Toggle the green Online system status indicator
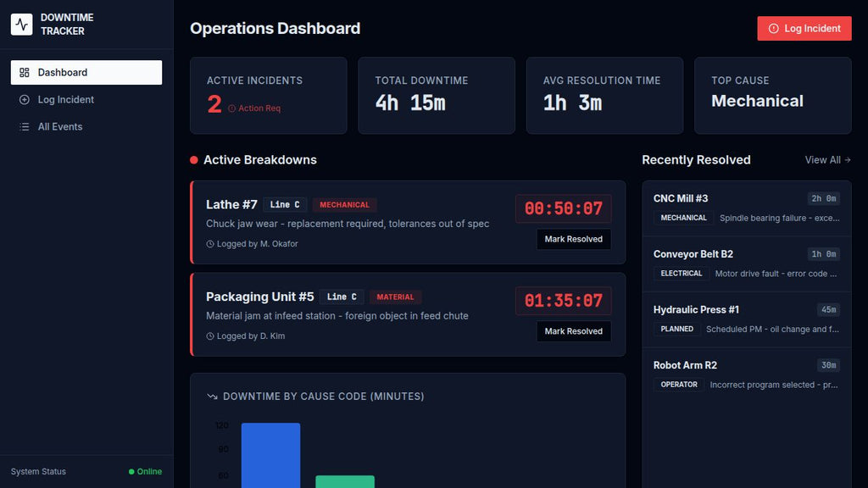This screenshot has width=868, height=488. click(145, 471)
